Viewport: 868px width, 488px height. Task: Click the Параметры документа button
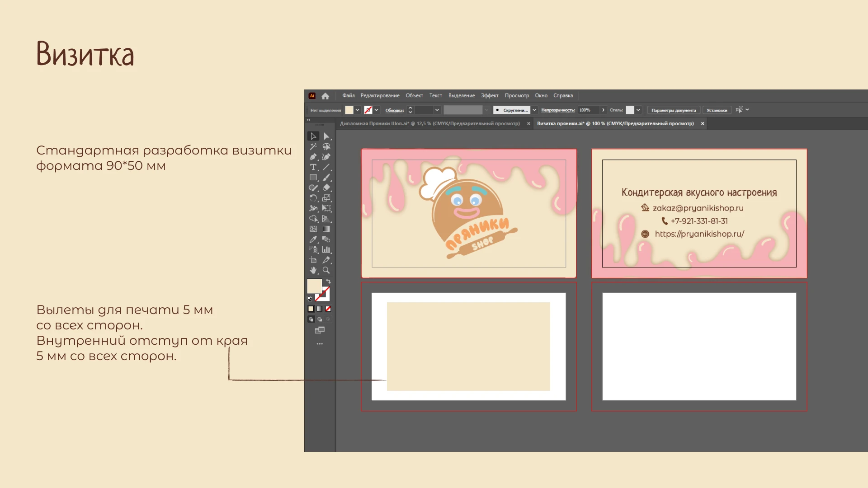(x=673, y=110)
